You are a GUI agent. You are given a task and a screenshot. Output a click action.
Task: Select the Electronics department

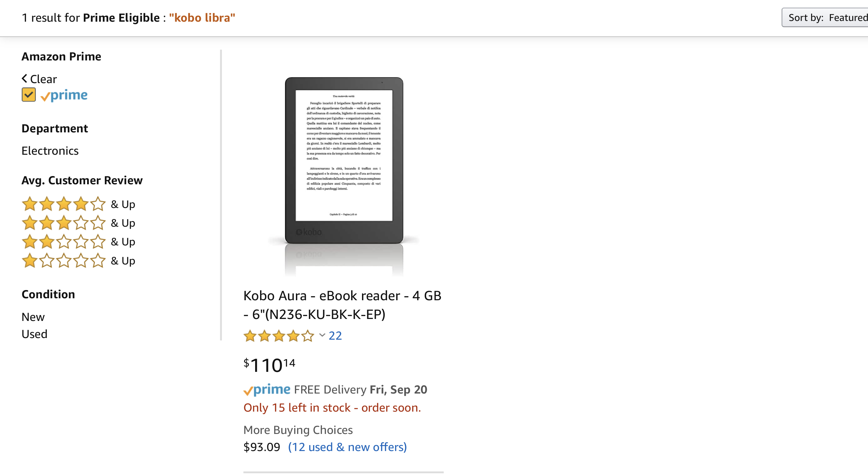[x=50, y=151]
